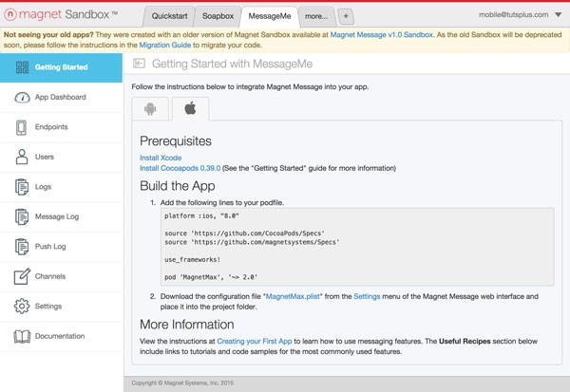Open Documentation in sidebar
Screen dimensions: 570x392
coord(61,336)
